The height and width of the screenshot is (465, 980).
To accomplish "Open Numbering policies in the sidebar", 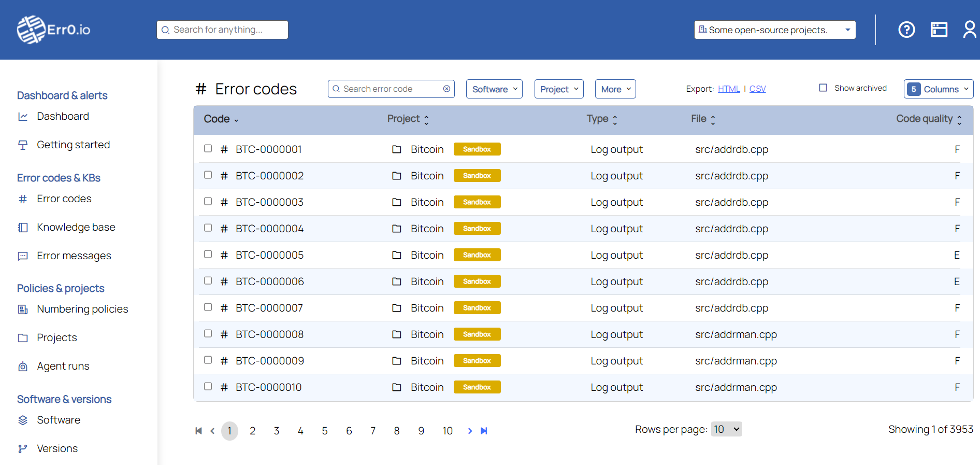I will click(82, 309).
